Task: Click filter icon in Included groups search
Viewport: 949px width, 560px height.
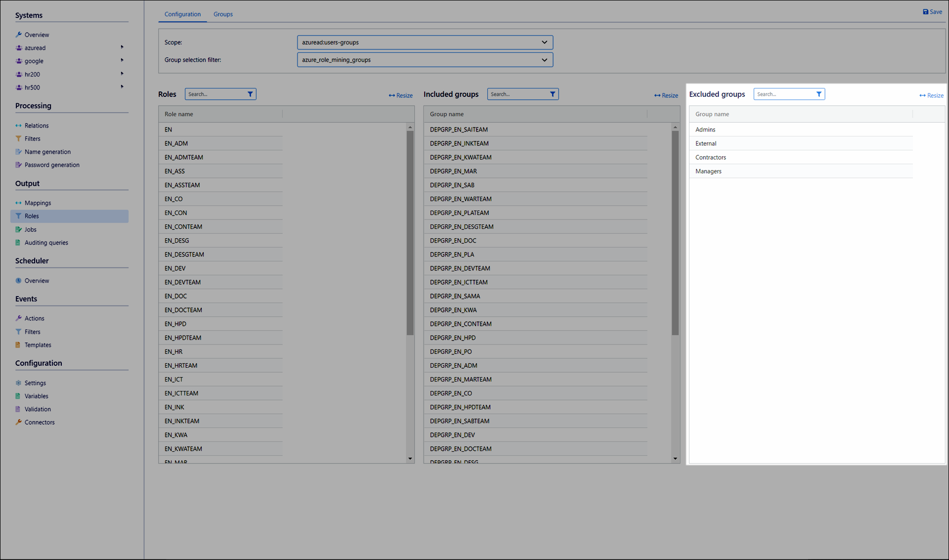Action: pyautogui.click(x=553, y=94)
